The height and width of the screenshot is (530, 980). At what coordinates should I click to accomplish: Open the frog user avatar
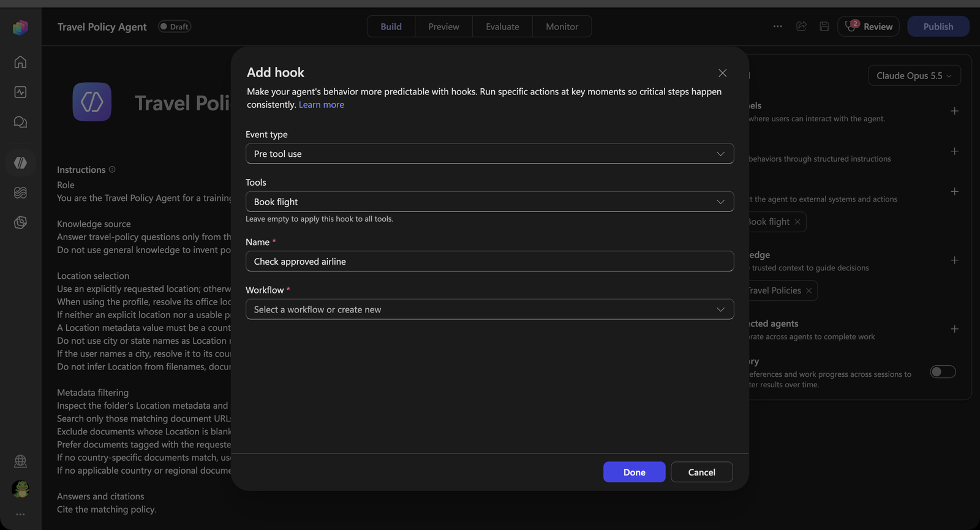pos(20,489)
